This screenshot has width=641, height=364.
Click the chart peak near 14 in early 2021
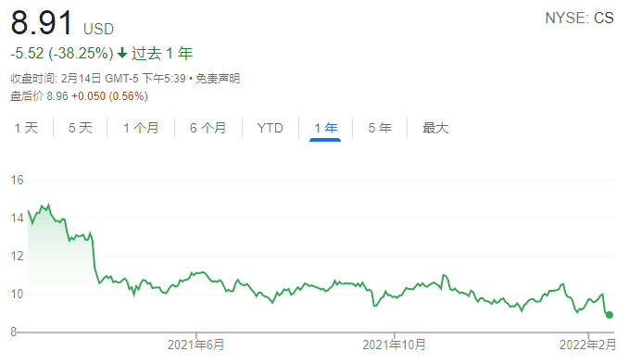click(49, 205)
